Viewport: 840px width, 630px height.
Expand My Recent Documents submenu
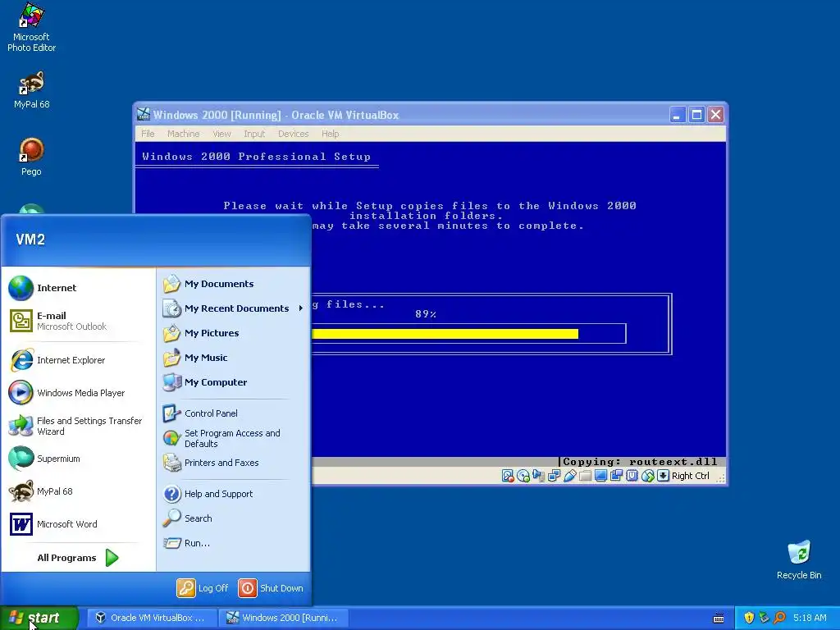[234, 308]
